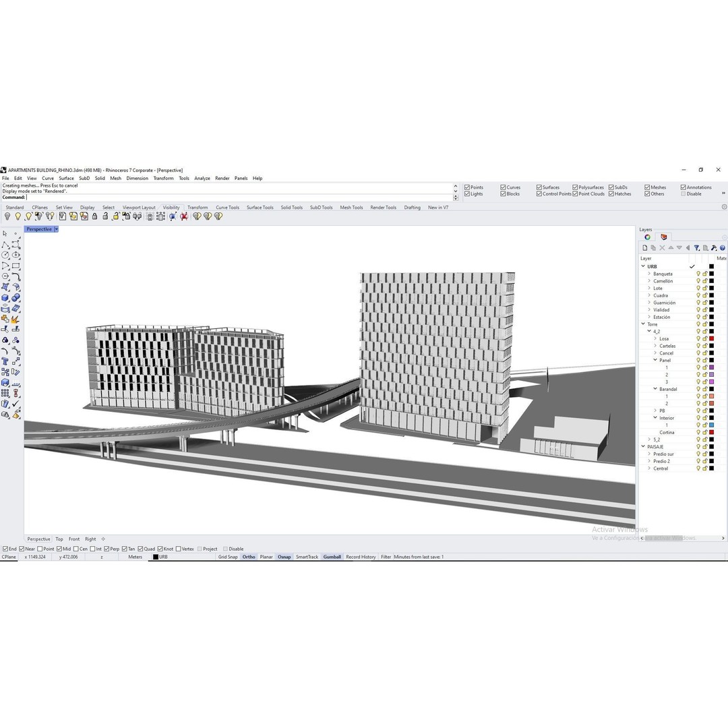This screenshot has height=728, width=728.
Task: Collapse the Torre layer
Action: pos(643,324)
